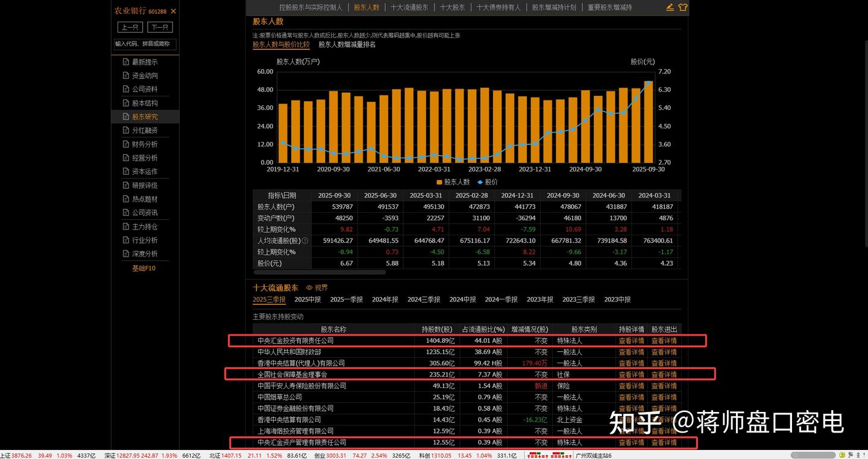This screenshot has width=868, height=459.
Task: Select the 2025中报 report period
Action: pos(307,299)
